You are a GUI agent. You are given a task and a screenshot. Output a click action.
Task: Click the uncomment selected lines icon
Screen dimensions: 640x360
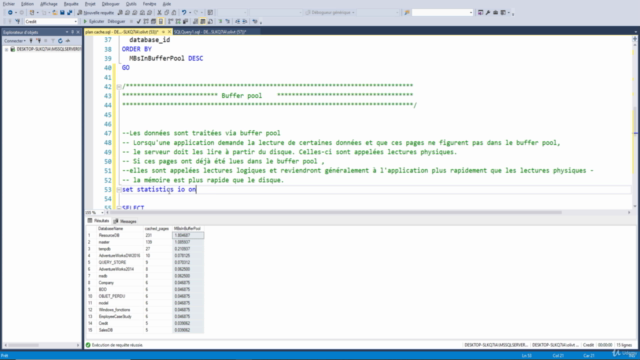[228, 21]
